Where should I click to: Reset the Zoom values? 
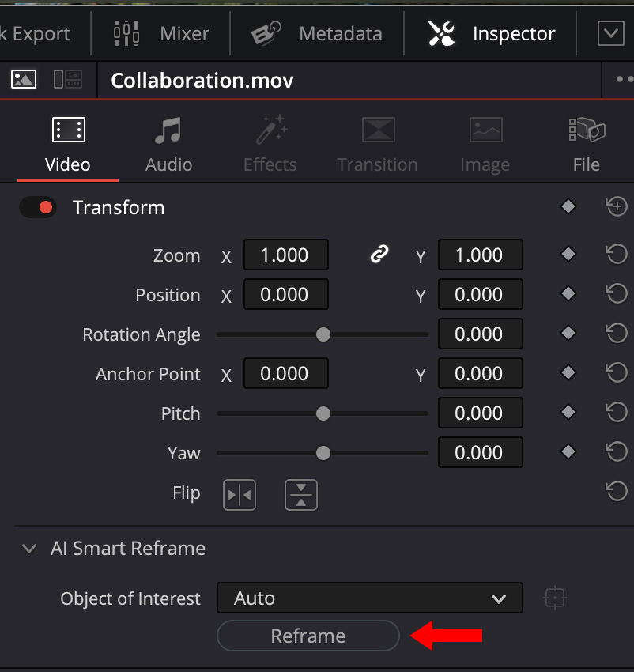[616, 255]
